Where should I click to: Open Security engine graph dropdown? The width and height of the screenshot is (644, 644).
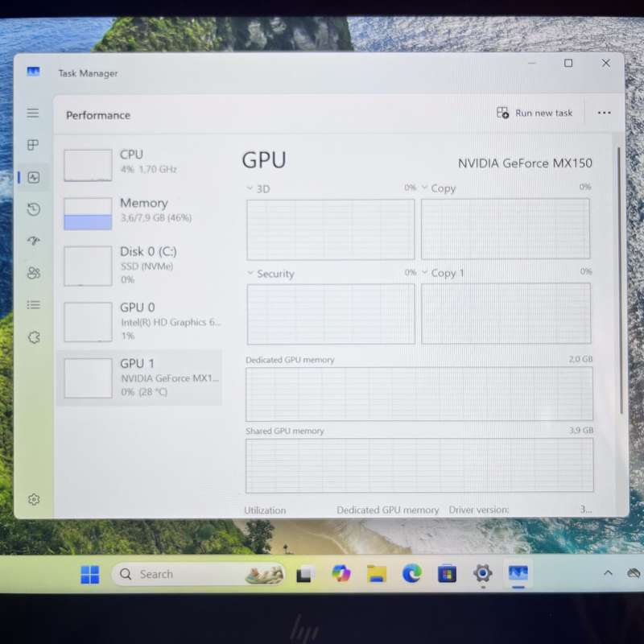point(250,273)
